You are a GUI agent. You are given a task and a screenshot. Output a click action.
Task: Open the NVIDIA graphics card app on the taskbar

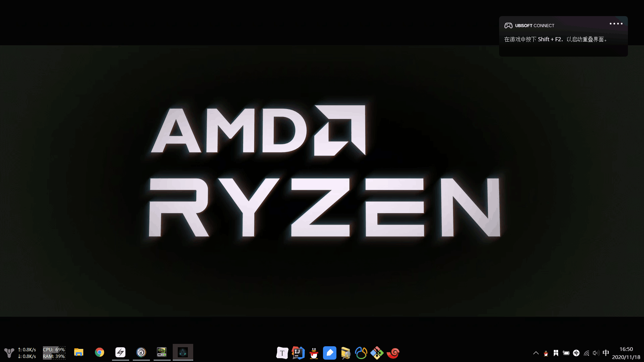point(162,352)
